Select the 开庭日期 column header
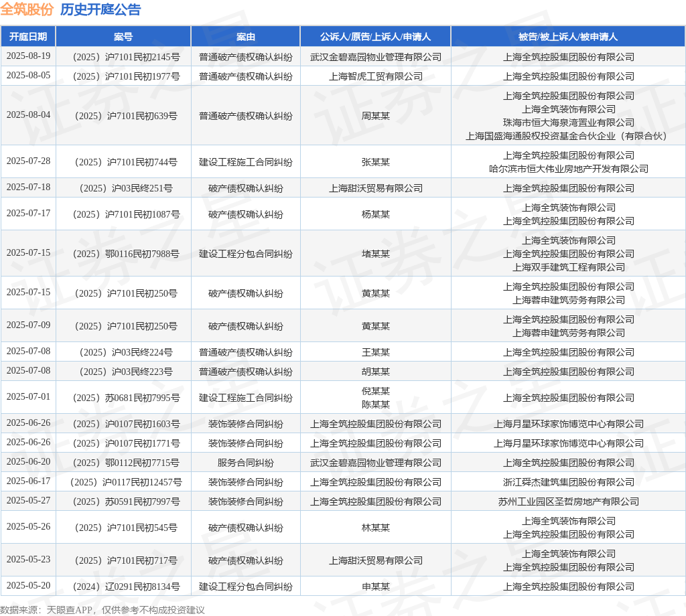The width and height of the screenshot is (686, 616). pos(28,37)
